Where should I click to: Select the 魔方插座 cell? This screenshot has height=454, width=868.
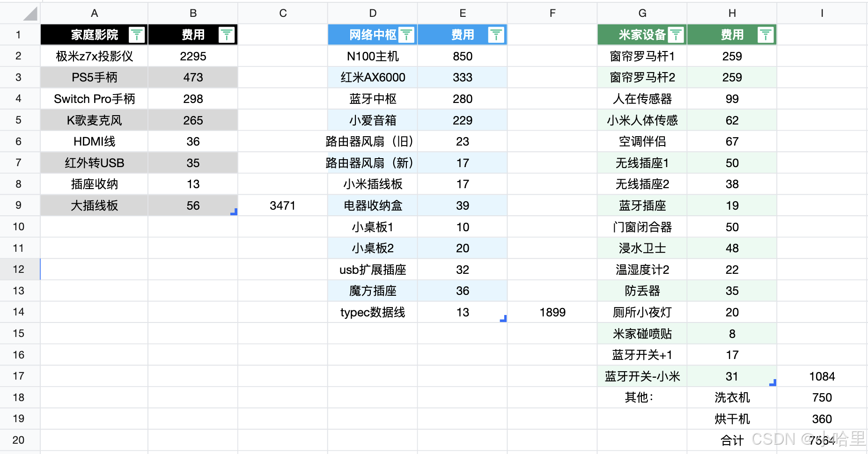click(x=373, y=291)
